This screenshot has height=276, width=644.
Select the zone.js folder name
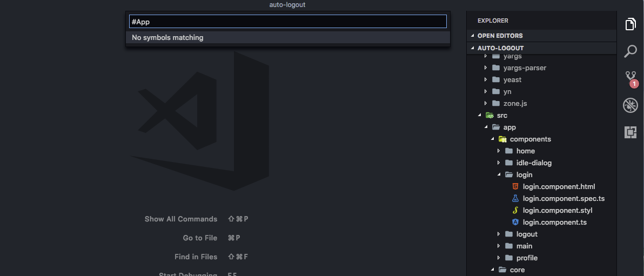(x=515, y=103)
